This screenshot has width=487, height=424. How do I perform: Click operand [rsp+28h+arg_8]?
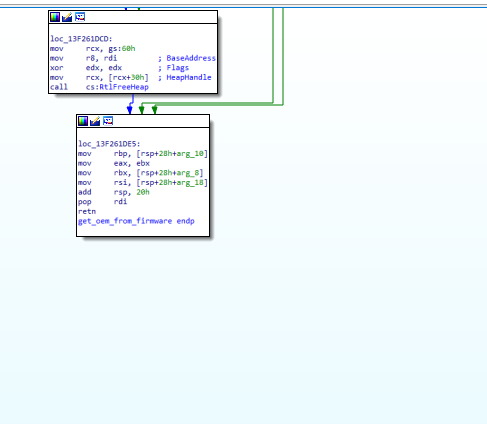tap(170, 173)
